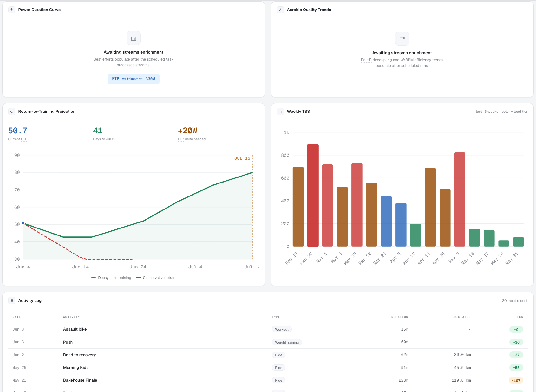This screenshot has height=392, width=536.
Task: Click the Aerobic Quality Trends pulse icon
Action: tap(280, 10)
